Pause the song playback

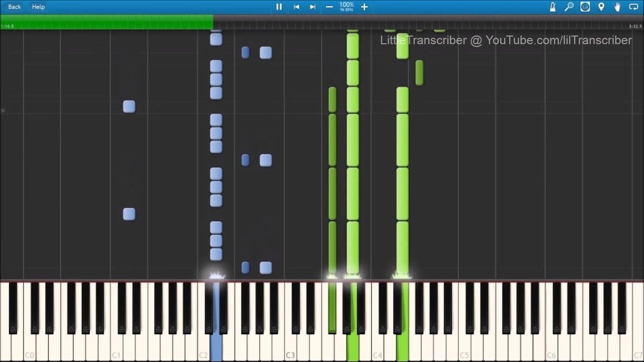[x=279, y=7]
